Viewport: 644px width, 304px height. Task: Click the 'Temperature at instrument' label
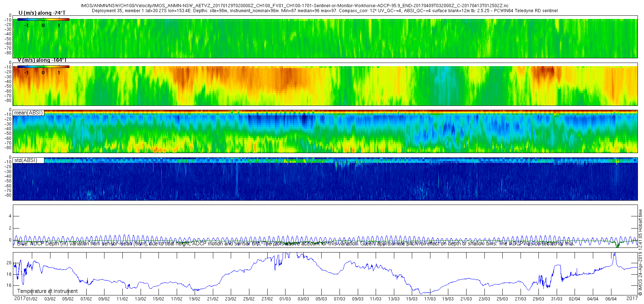click(x=47, y=291)
